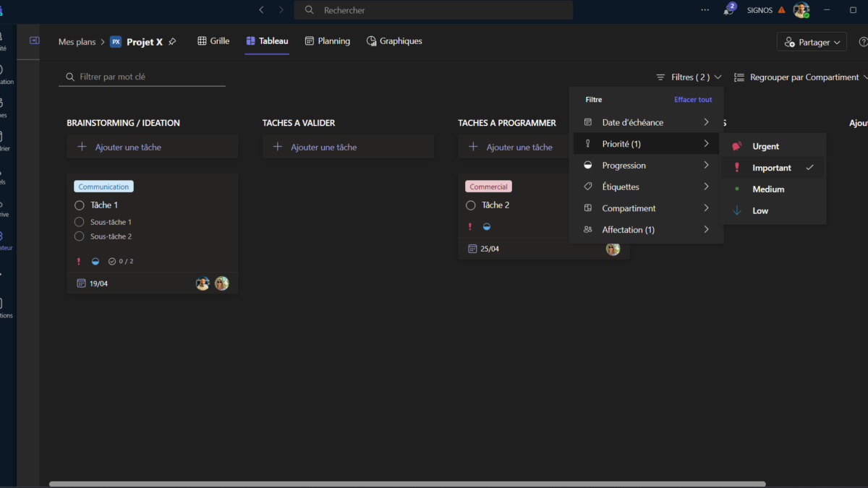Select Urgent priority filter option
868x488 pixels.
click(765, 146)
